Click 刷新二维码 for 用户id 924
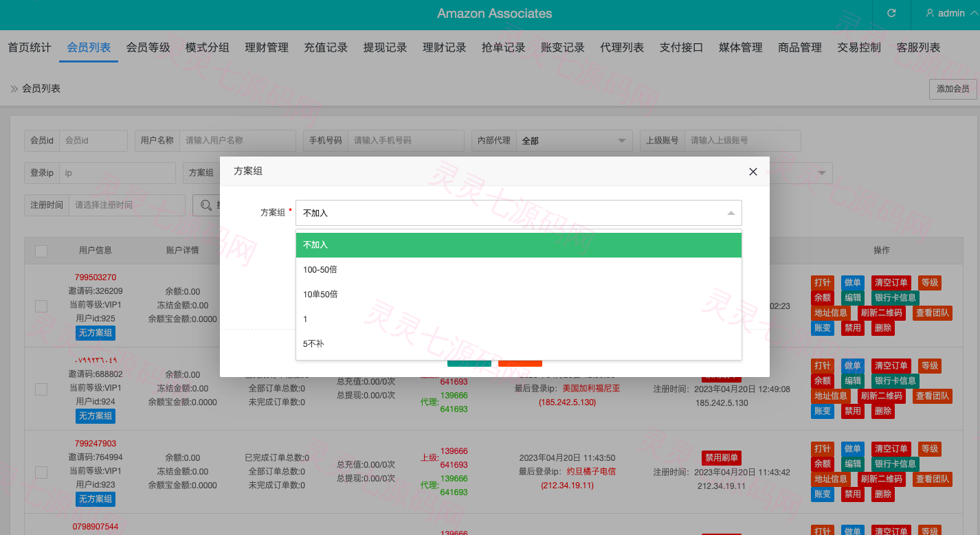 (x=881, y=396)
